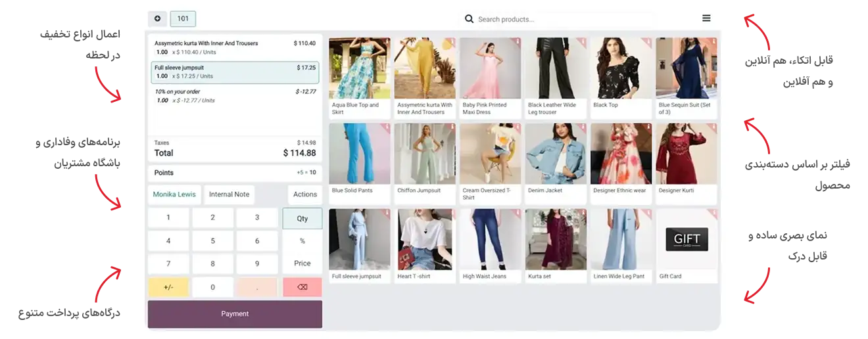Image resolution: width=868 pixels, height=339 pixels.
Task: Click the Payment button
Action: click(235, 314)
